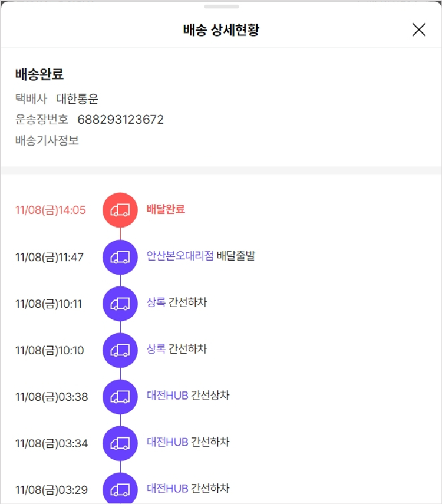Open the 상록 link at 10:10
The width and height of the screenshot is (442, 504).
[156, 349]
